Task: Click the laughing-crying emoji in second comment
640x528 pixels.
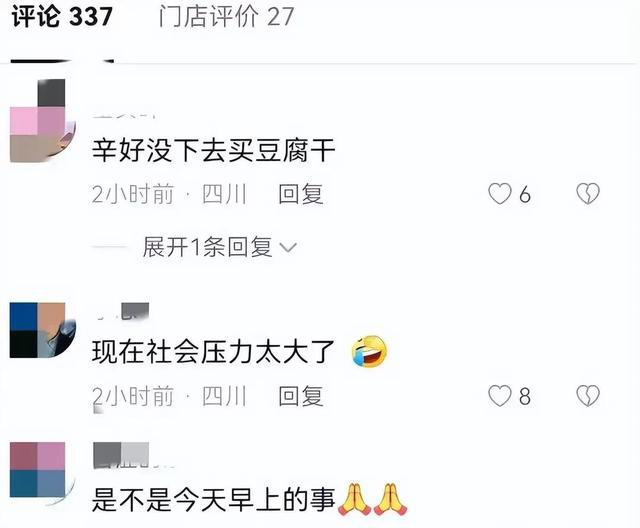Action: 369,351
